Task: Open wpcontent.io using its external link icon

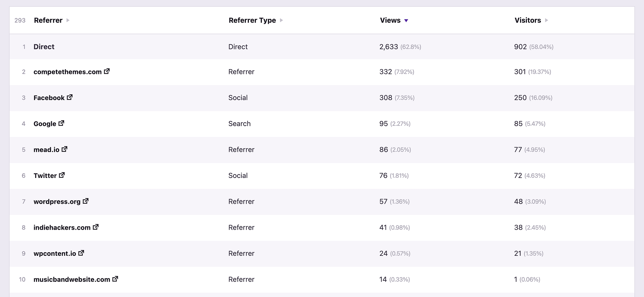Action: (81, 253)
